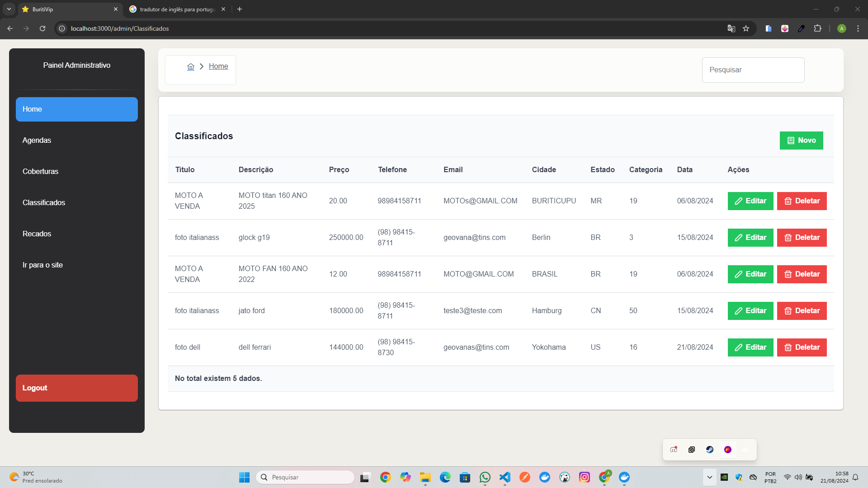Switch to the tradutor de inglês tab

pos(176,9)
